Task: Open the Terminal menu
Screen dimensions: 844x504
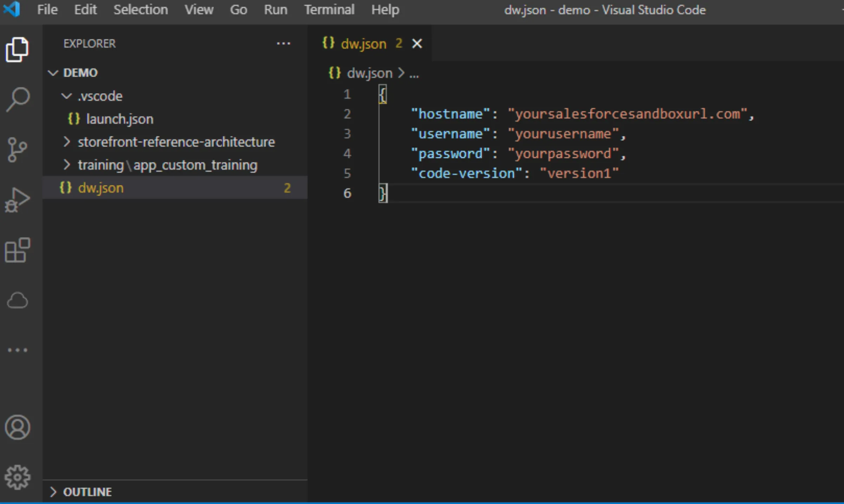Action: click(329, 10)
